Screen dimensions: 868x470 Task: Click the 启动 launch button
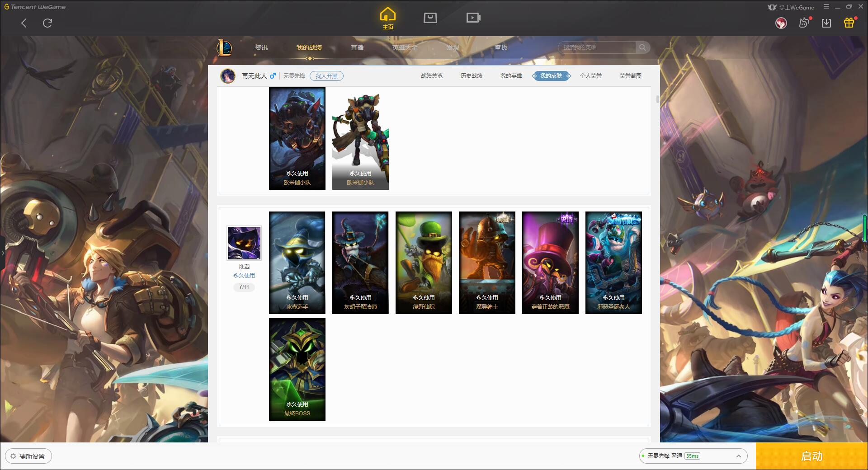click(x=811, y=456)
